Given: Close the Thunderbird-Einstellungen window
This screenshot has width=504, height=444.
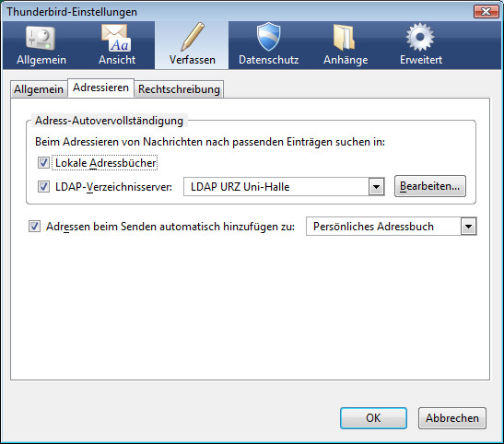Looking at the screenshot, I should (486, 12).
